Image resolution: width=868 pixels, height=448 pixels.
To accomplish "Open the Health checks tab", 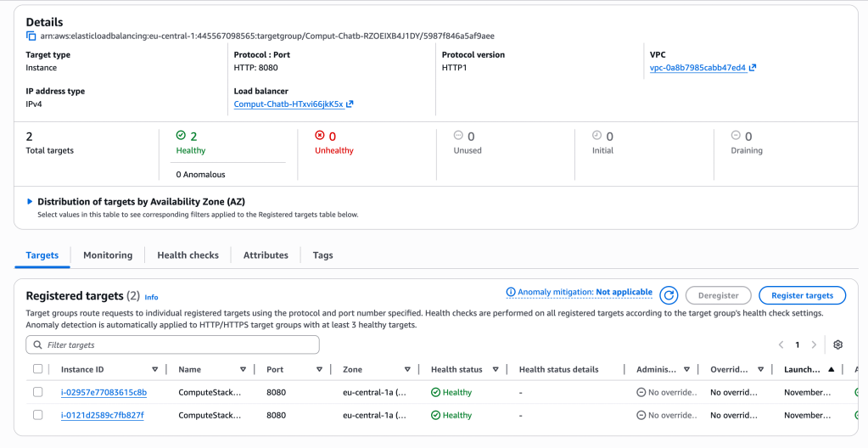I will (x=188, y=255).
